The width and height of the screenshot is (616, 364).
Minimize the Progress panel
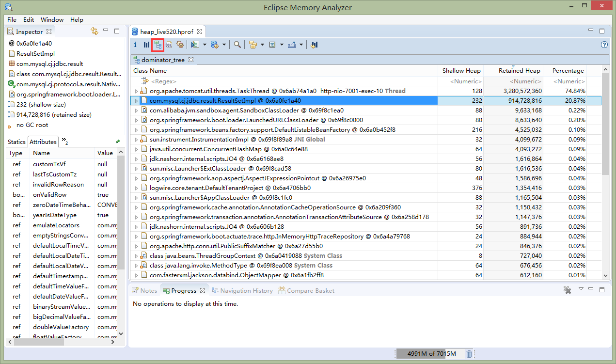592,289
